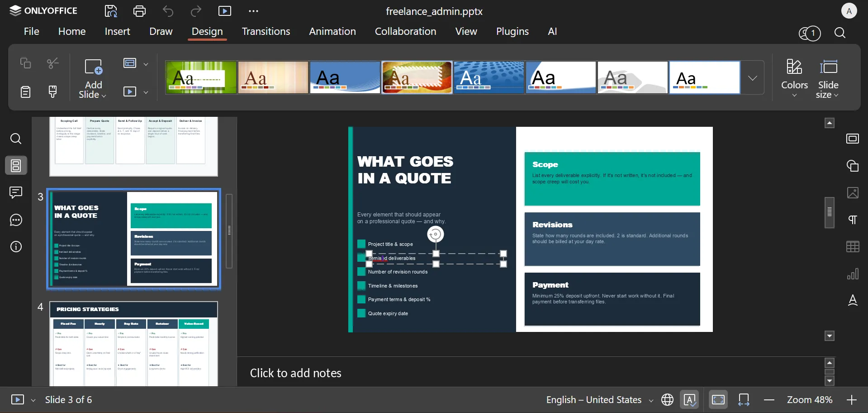Open the Chat panel icon
The width and height of the screenshot is (868, 413).
point(16,220)
